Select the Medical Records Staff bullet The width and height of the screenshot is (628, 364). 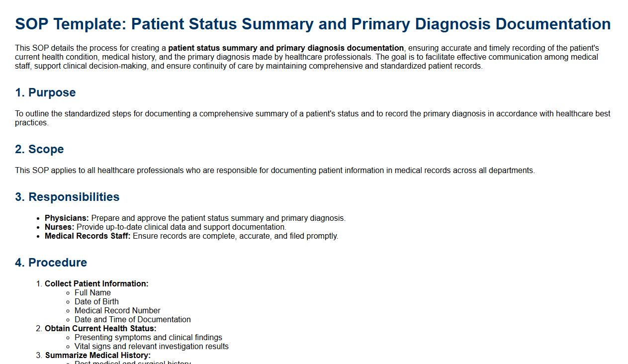click(191, 236)
